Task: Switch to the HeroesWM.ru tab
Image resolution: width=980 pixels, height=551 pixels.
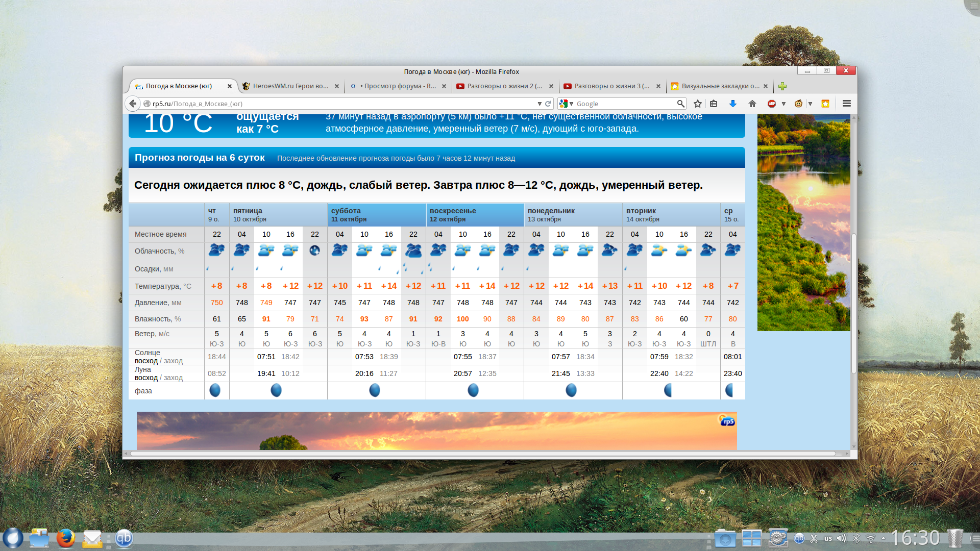Action: coord(290,86)
